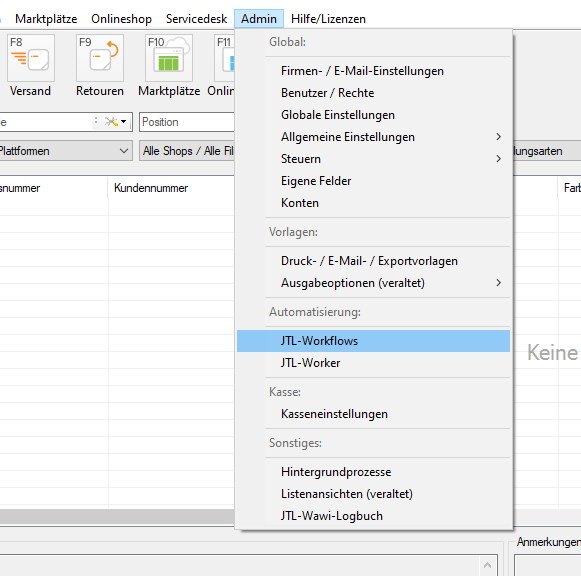This screenshot has width=581, height=576.
Task: Open Eigene Felder
Action: pos(374,181)
